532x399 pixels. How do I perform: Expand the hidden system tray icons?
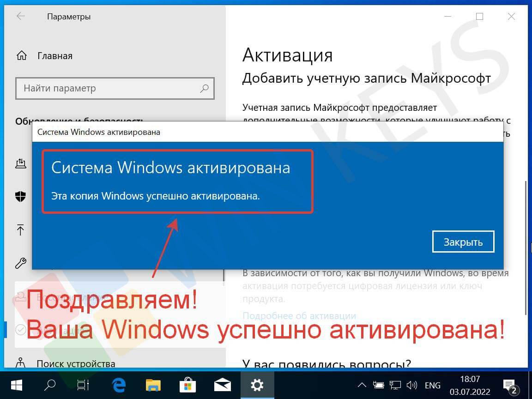coord(363,385)
